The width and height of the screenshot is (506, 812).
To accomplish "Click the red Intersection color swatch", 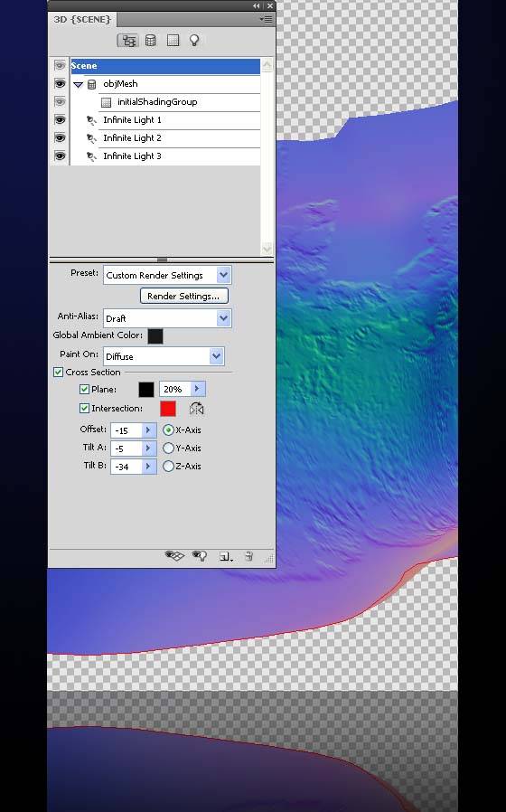I will tap(168, 409).
